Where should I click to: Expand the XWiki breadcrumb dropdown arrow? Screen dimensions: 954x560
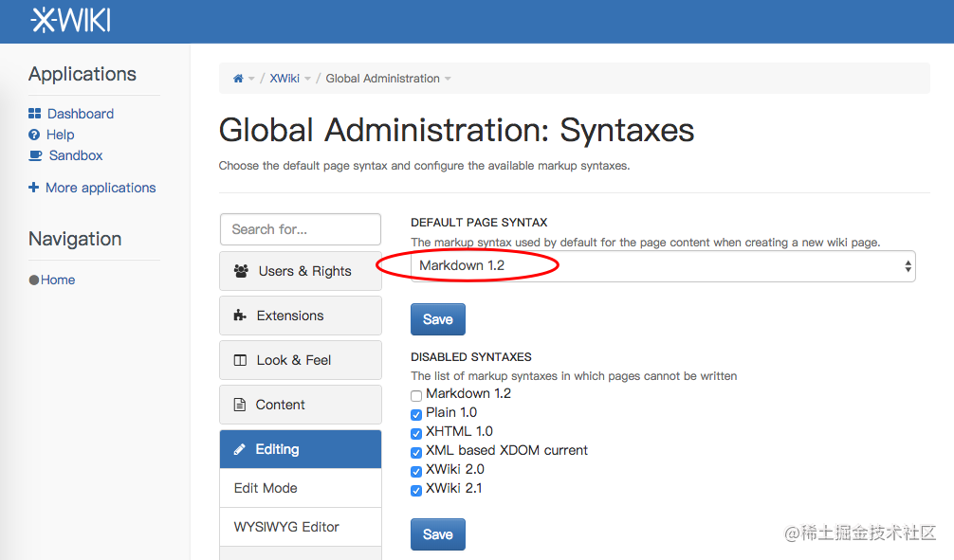coord(307,79)
